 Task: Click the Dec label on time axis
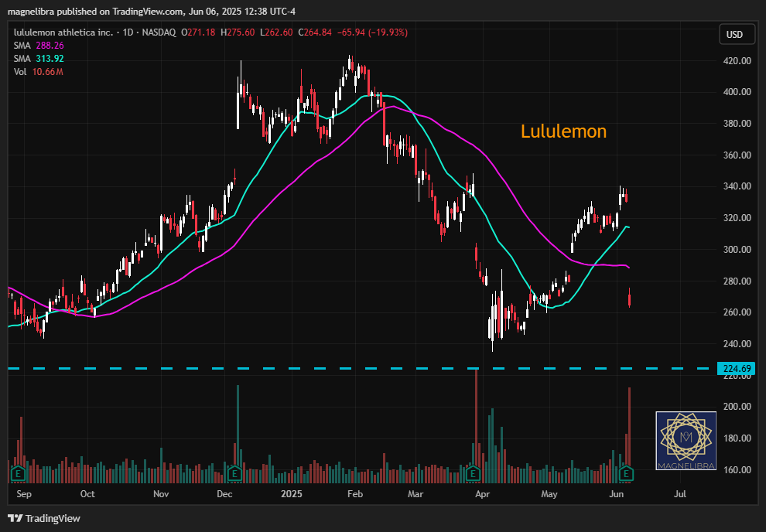tap(224, 494)
